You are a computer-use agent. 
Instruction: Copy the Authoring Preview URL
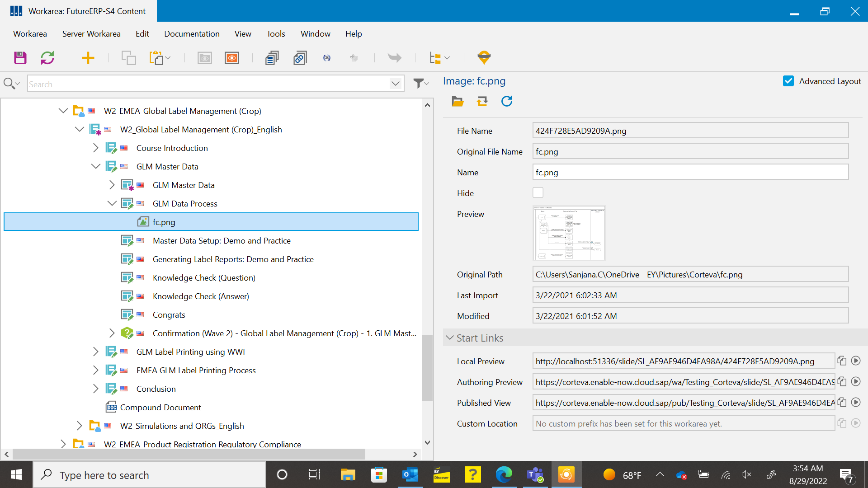coord(842,382)
